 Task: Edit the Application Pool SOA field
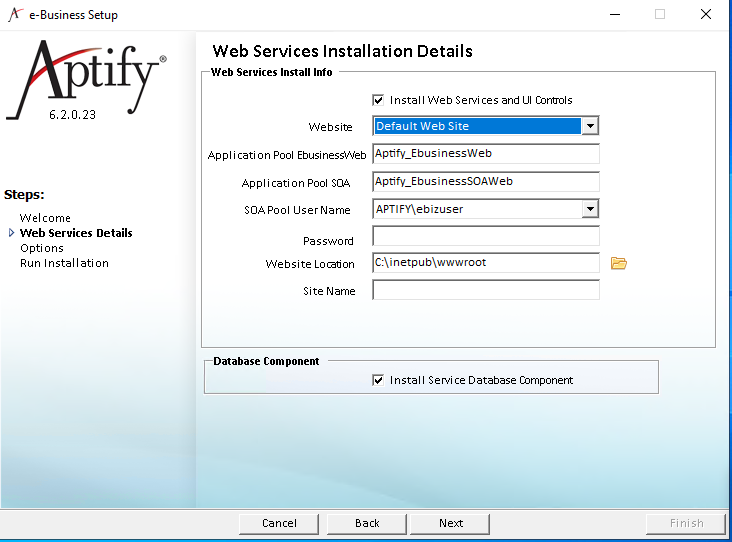point(486,182)
